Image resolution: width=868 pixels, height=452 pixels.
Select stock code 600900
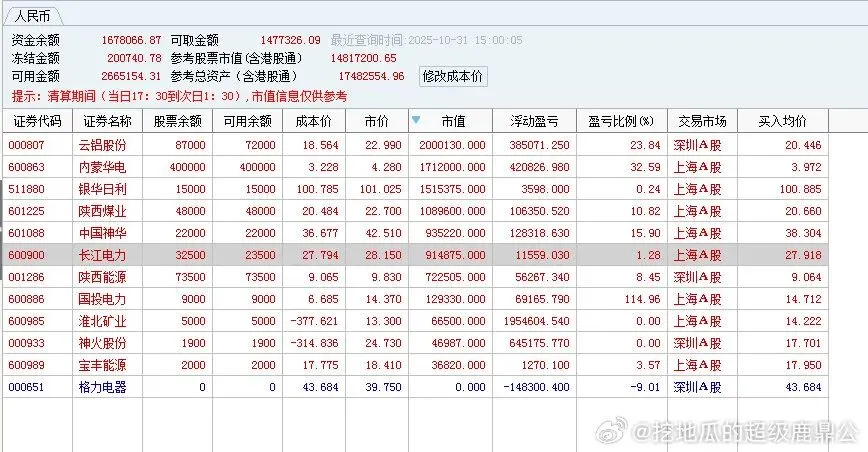coord(27,255)
